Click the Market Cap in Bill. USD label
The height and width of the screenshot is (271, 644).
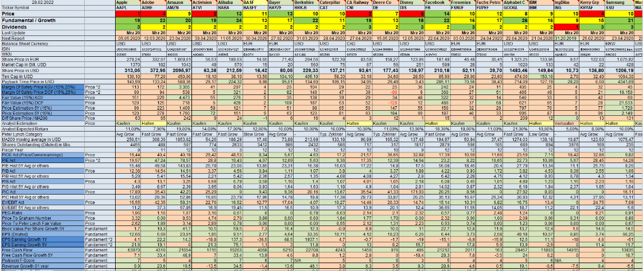click(x=42, y=65)
